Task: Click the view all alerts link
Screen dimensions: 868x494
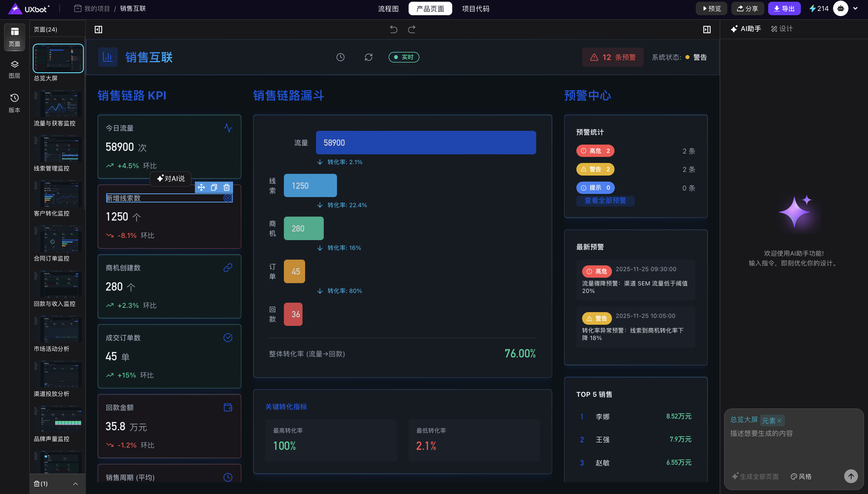Action: coord(605,201)
